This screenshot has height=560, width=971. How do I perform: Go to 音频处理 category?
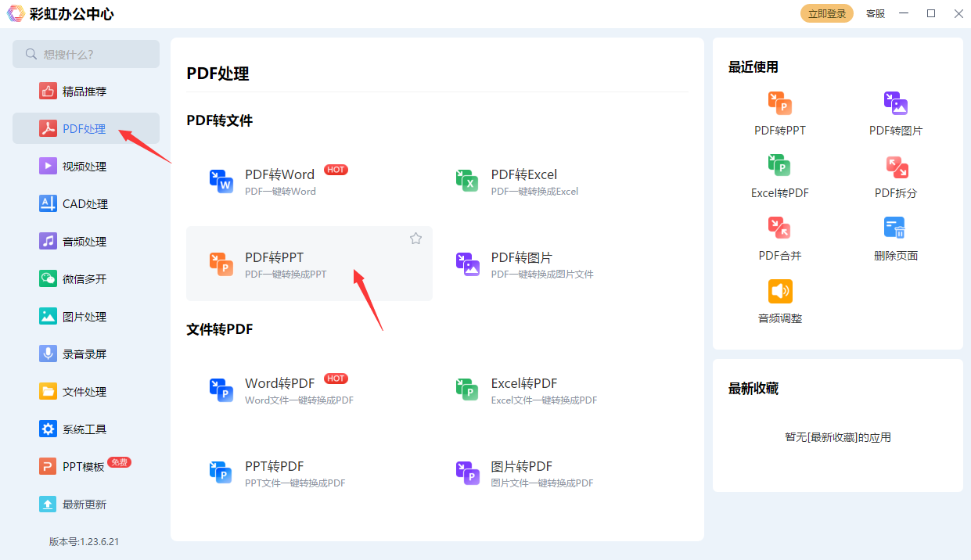pos(86,241)
